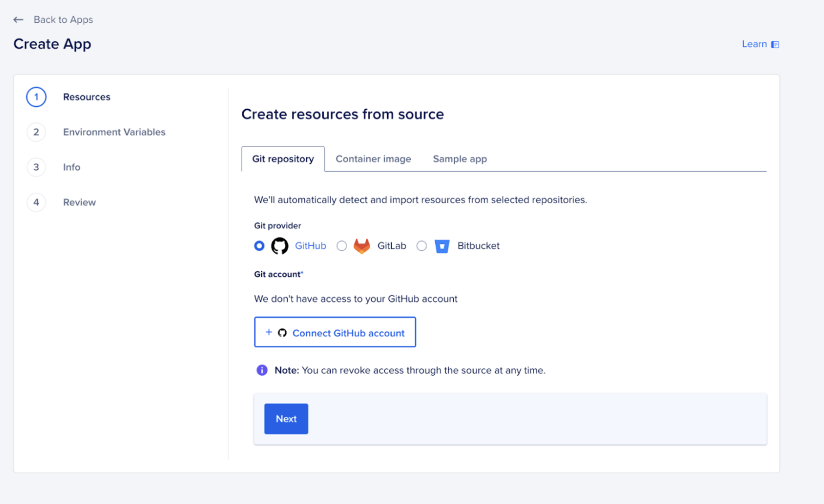Click the small GitHub icon inside Connect button
Image resolution: width=824 pixels, height=504 pixels.
(x=282, y=333)
